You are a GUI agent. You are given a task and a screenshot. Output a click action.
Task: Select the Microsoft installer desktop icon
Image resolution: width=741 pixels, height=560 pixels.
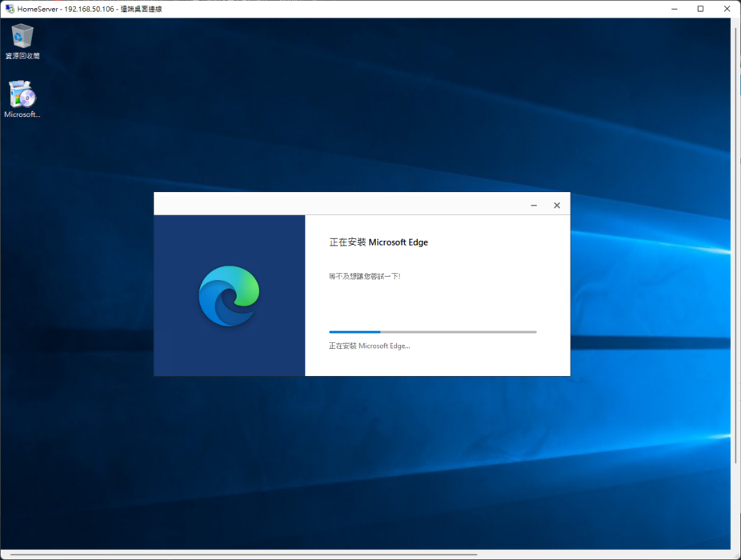click(22, 99)
